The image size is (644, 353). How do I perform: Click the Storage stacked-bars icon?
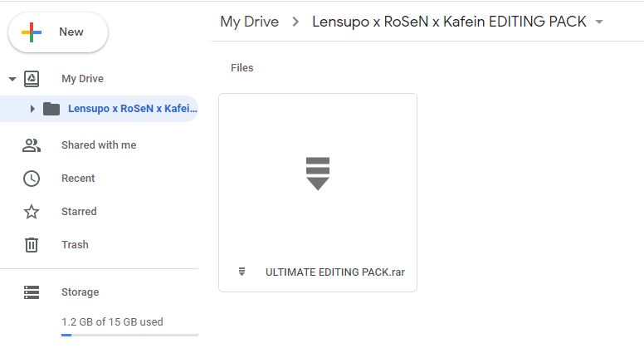pyautogui.click(x=32, y=292)
